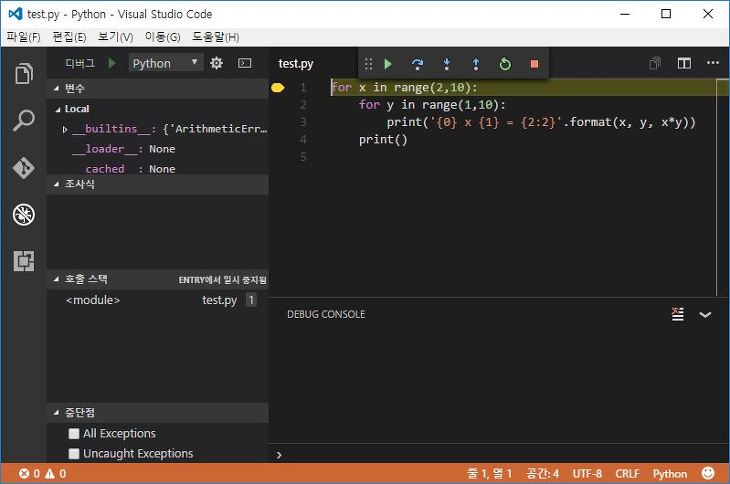
Task: Click the yellow breakpoint arrow on line 1
Action: 278,87
